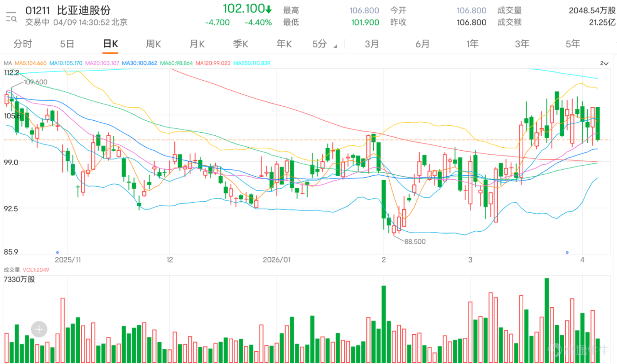Choose the 3年 range button
The width and height of the screenshot is (617, 364).
[x=522, y=44]
